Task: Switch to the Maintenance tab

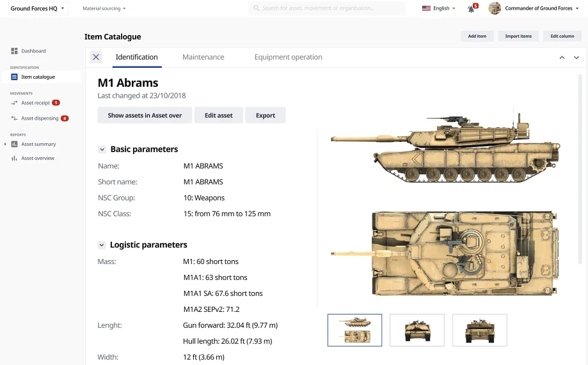Action: [203, 57]
